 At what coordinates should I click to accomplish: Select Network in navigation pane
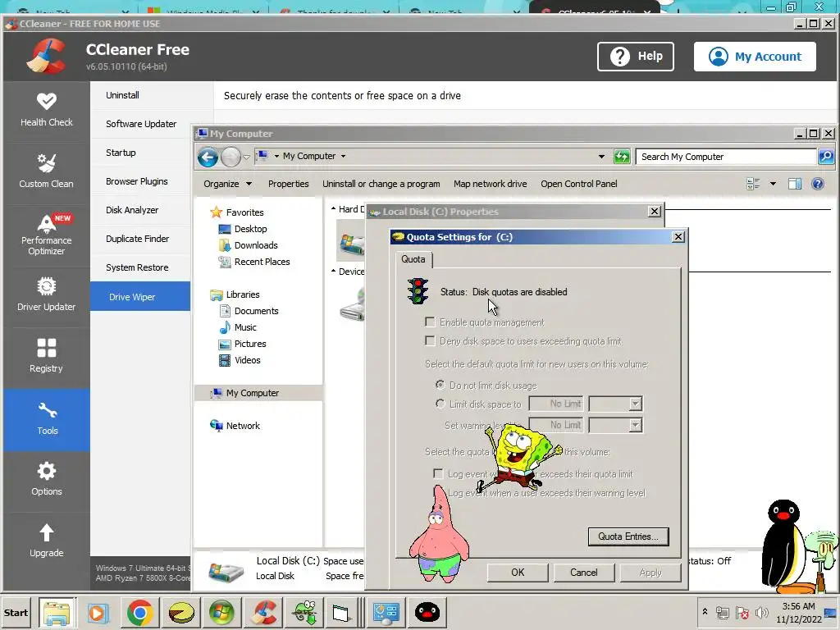coord(242,426)
